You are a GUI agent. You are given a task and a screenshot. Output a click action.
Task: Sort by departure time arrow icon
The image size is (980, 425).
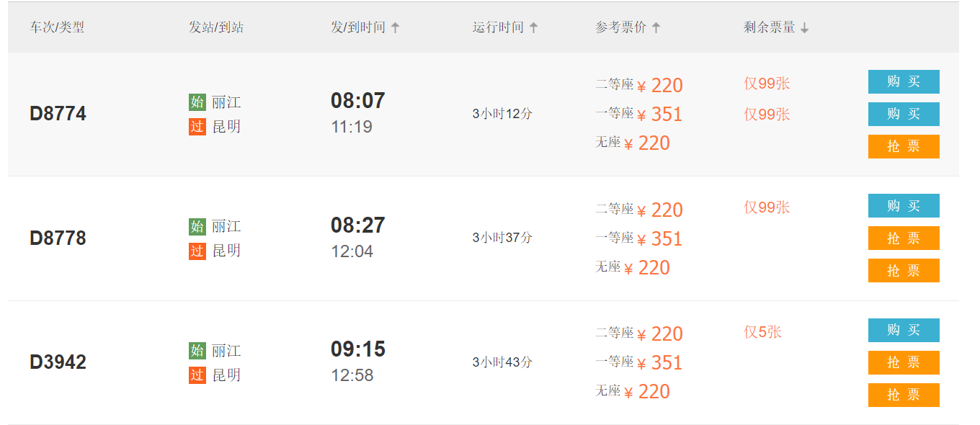click(x=395, y=28)
